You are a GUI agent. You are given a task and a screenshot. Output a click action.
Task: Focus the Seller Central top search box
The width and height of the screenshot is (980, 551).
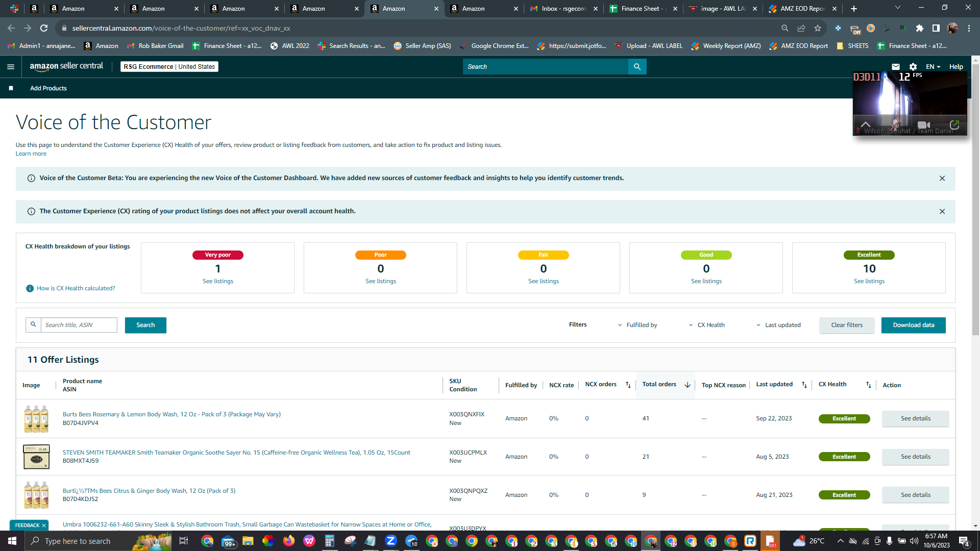[x=545, y=67]
